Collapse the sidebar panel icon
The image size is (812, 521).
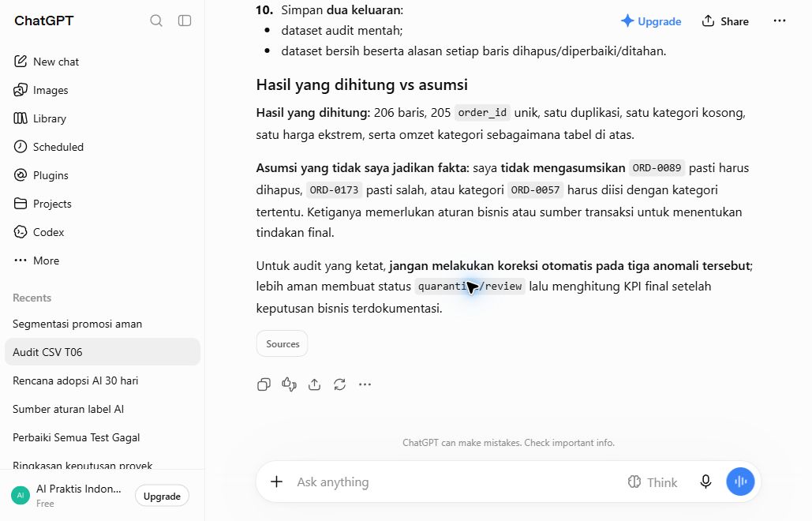[185, 21]
